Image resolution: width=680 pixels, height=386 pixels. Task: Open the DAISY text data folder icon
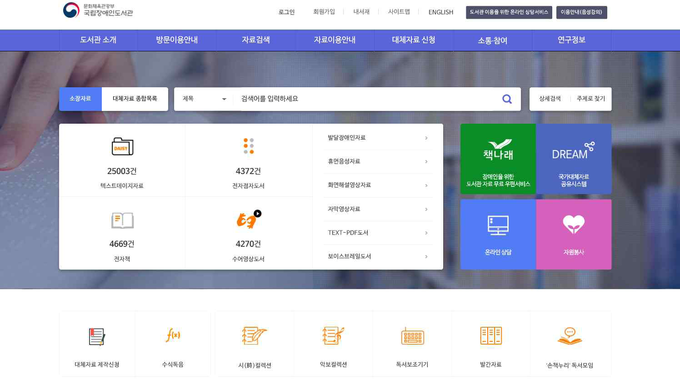122,147
